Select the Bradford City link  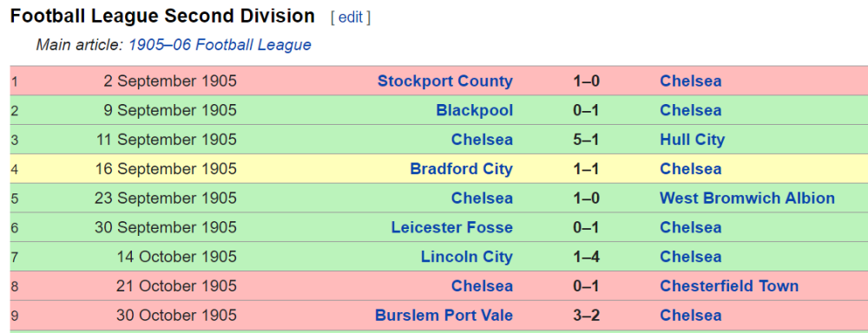pos(461,169)
